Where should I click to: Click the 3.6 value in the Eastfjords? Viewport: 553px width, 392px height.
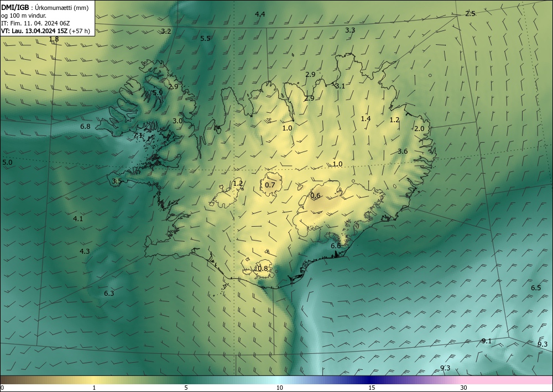pyautogui.click(x=403, y=151)
